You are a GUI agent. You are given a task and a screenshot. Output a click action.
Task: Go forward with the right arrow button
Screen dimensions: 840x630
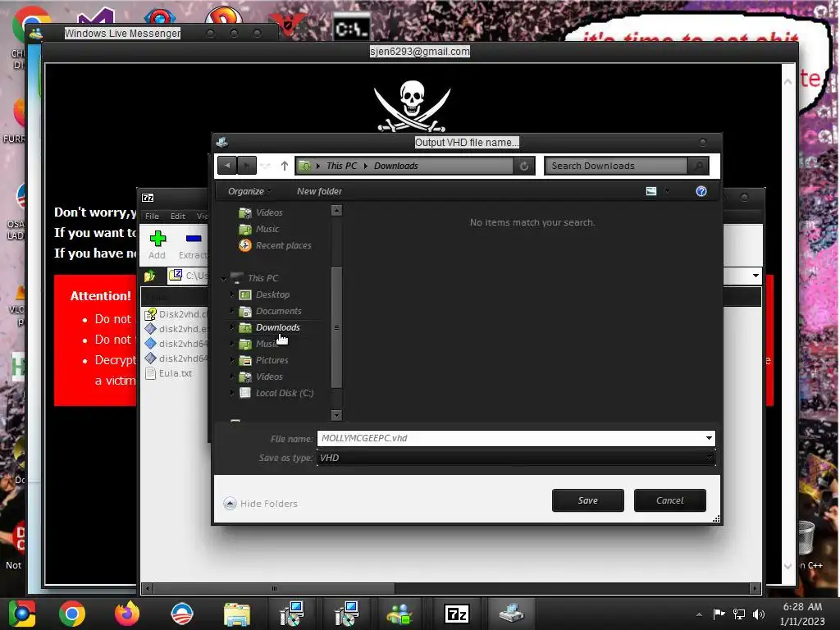[x=246, y=166]
